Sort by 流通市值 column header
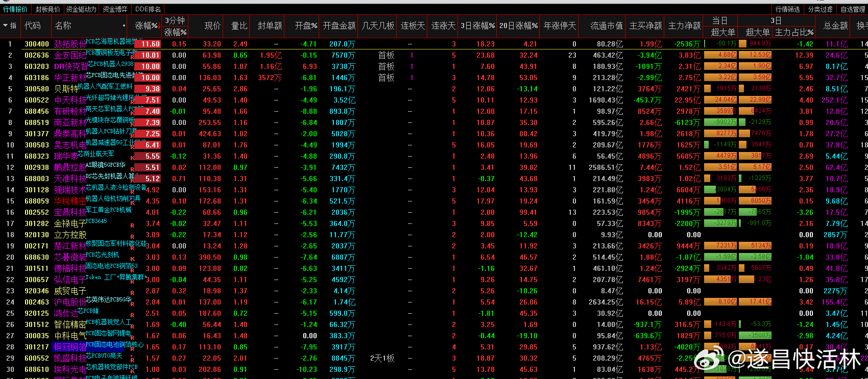 (x=607, y=26)
